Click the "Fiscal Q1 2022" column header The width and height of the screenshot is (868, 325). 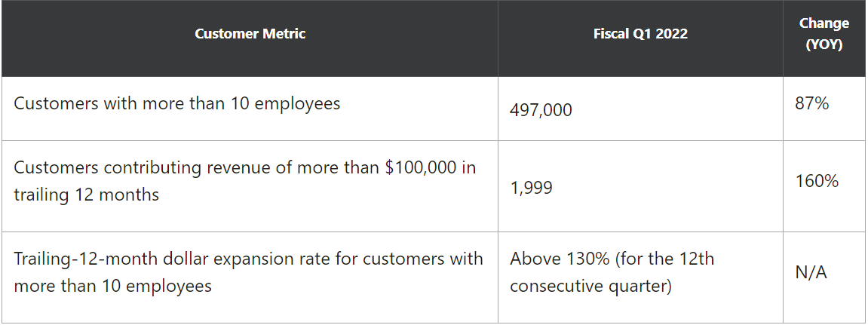(x=640, y=34)
